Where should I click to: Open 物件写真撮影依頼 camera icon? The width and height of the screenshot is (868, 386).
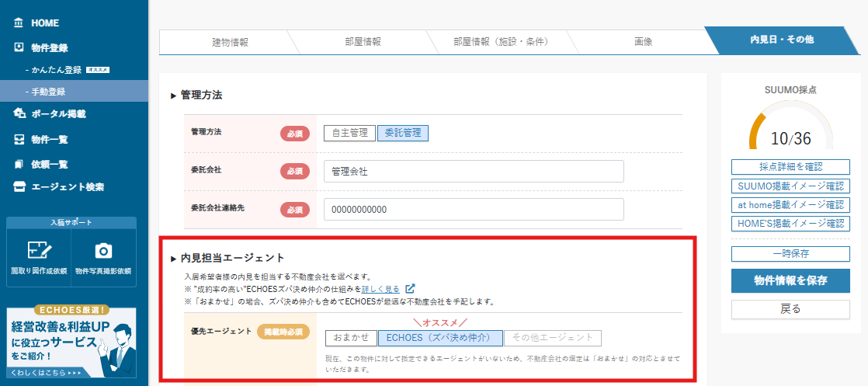pyautogui.click(x=103, y=251)
